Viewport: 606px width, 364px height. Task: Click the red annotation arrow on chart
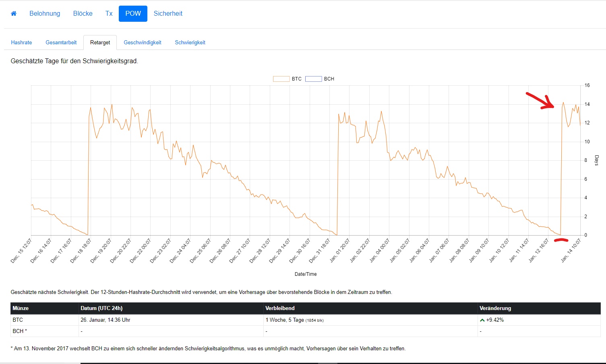540,101
